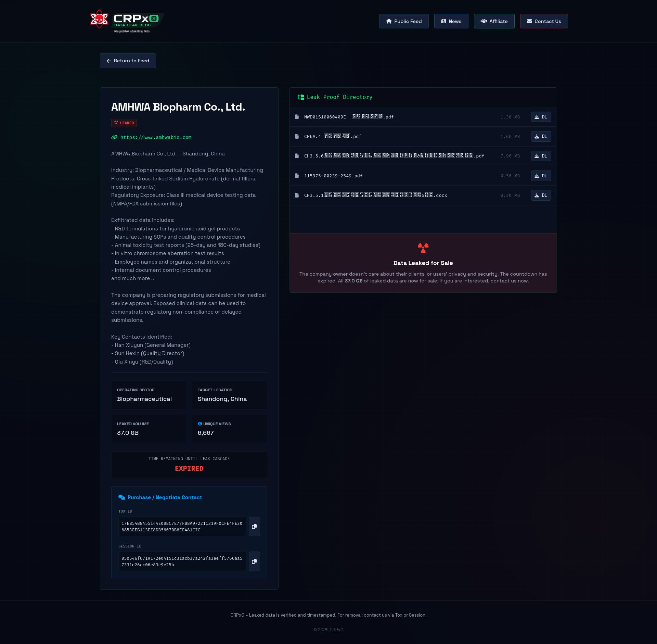Viewport: 657px width, 644px height.
Task: Copy the Session ID to clipboard
Action: pos(254,561)
